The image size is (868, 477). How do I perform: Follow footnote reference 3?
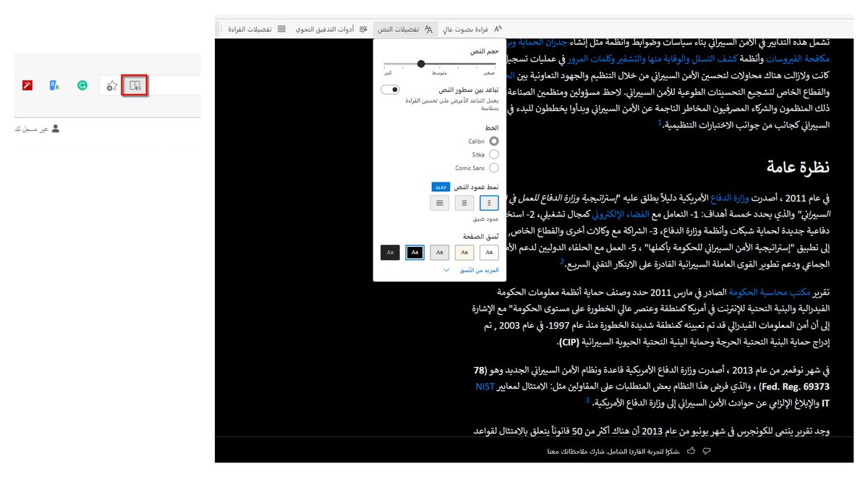pyautogui.click(x=587, y=400)
